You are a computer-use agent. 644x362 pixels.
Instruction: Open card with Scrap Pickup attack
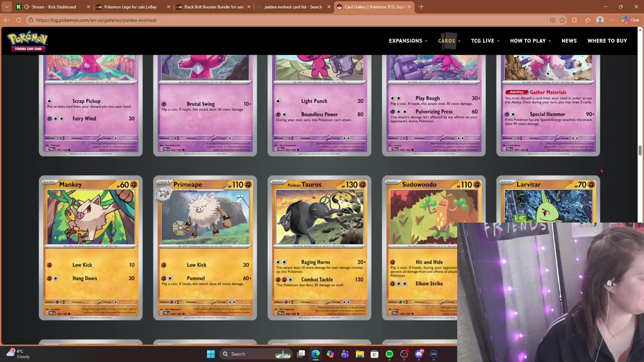pos(91,106)
